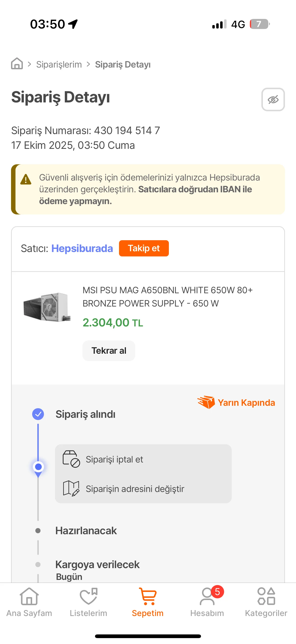The image size is (296, 644).
Task: Open Hesabım account tab with badge
Action: point(207,602)
